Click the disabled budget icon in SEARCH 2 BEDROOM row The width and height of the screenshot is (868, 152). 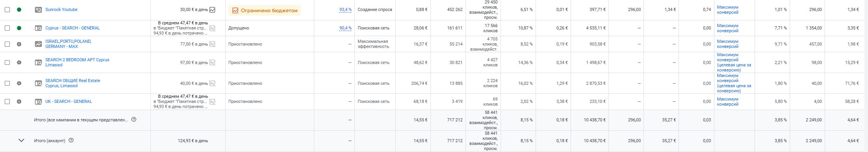coord(212,62)
